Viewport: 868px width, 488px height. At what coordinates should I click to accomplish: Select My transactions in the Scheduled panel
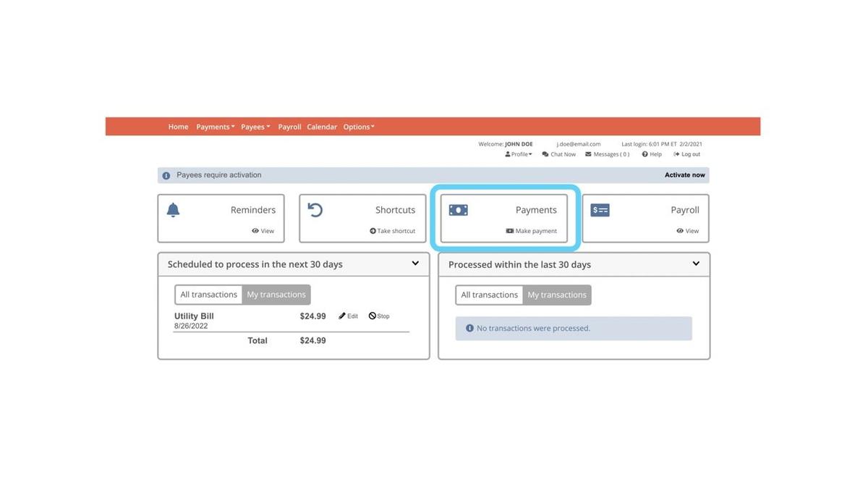(276, 295)
